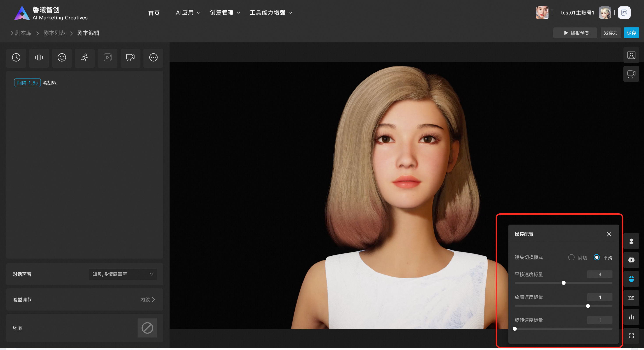Click the blonde avatar thumbnail beside username
The height and width of the screenshot is (350, 644).
coord(605,12)
